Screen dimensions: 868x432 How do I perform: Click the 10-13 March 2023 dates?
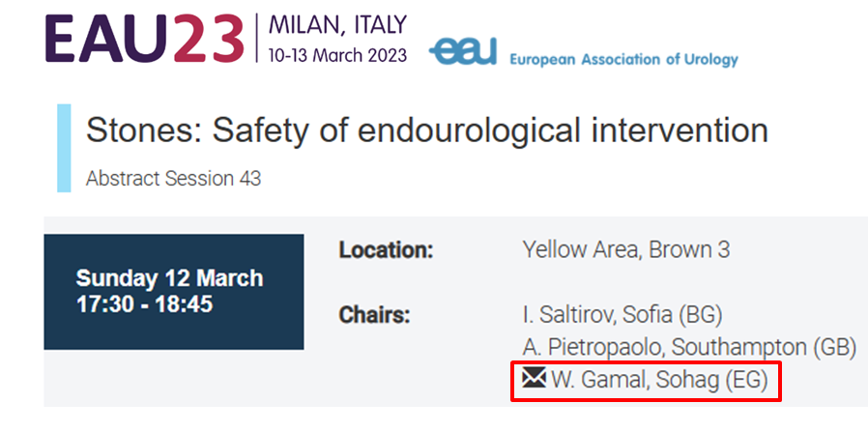337,52
